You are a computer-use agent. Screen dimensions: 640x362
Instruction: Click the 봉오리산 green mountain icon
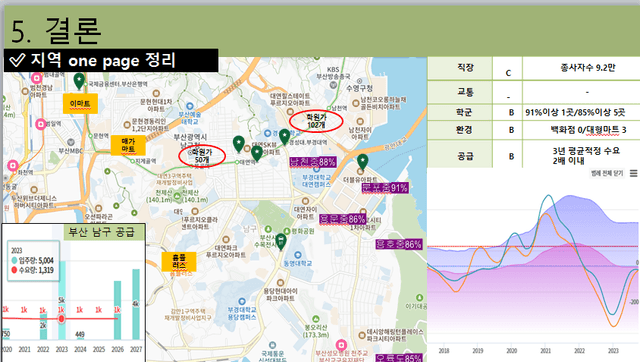pos(316,319)
